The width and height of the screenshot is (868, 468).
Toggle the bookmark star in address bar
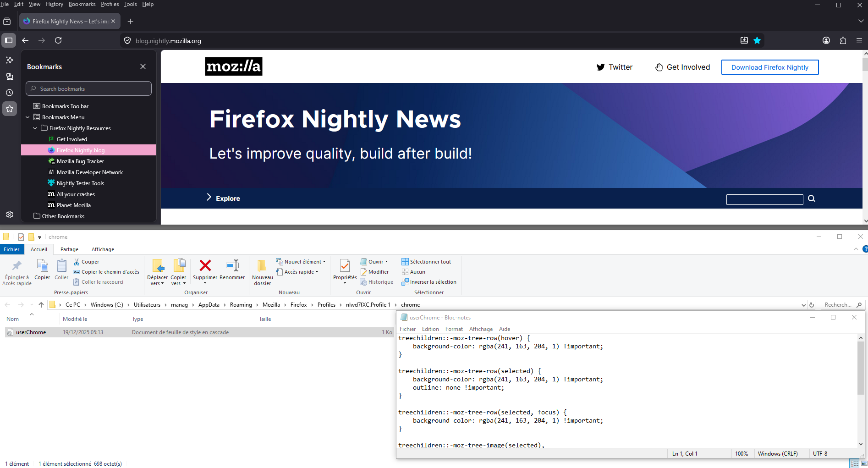[x=757, y=40]
